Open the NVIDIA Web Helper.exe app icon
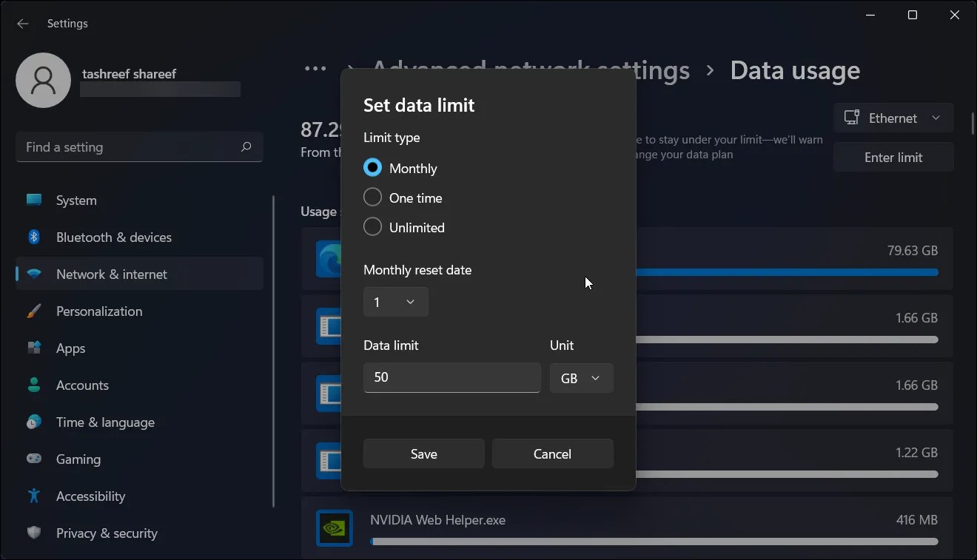The height and width of the screenshot is (560, 977). [335, 527]
